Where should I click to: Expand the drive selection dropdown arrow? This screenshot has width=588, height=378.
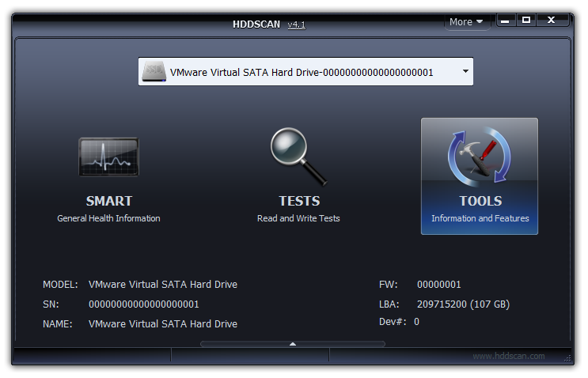point(465,71)
